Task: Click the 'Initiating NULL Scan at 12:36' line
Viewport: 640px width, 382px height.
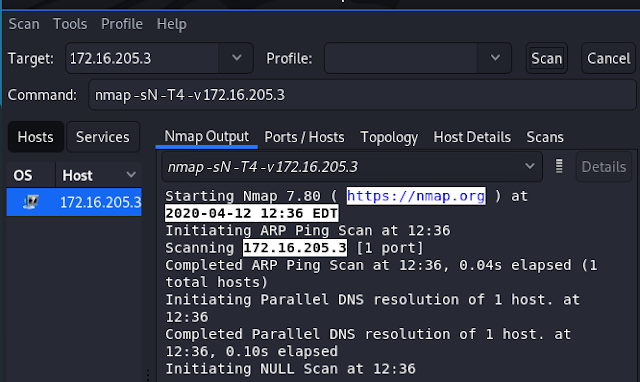Action: pyautogui.click(x=290, y=369)
